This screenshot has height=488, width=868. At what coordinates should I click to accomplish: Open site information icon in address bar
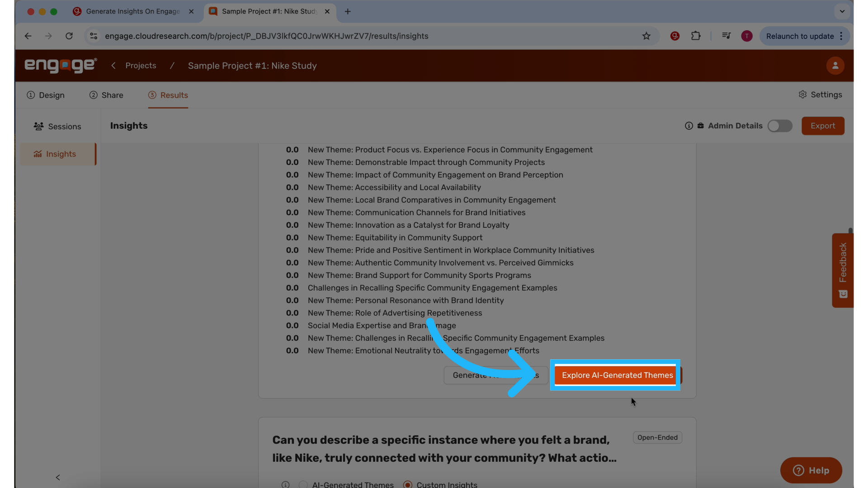(94, 36)
